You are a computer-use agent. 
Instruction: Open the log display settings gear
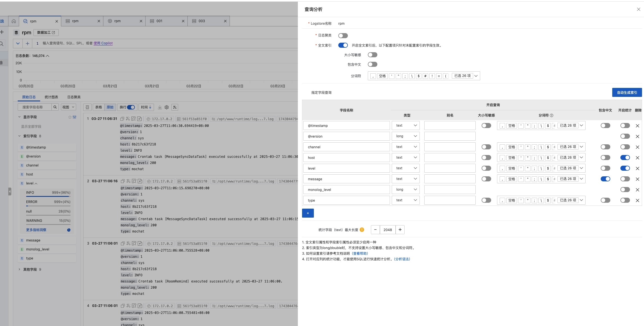pyautogui.click(x=167, y=107)
